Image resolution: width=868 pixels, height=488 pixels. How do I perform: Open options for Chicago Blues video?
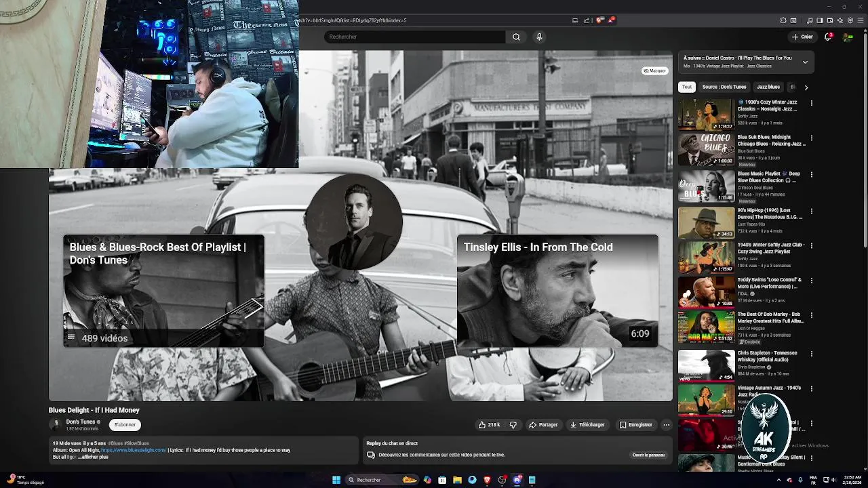(x=811, y=138)
